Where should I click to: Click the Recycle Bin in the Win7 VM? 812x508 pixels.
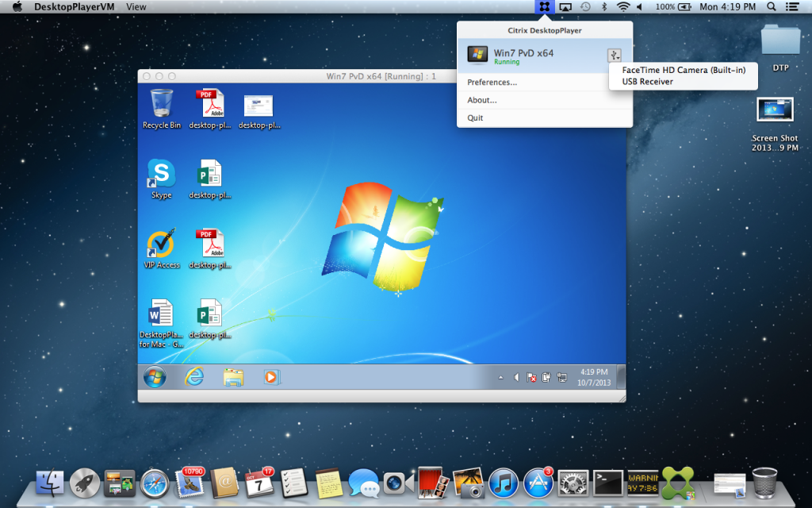pos(162,108)
